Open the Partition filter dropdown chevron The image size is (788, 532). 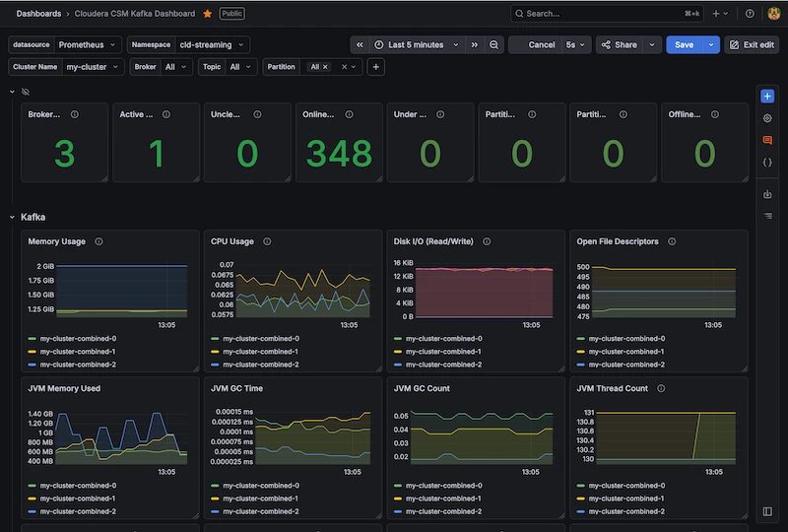(354, 67)
